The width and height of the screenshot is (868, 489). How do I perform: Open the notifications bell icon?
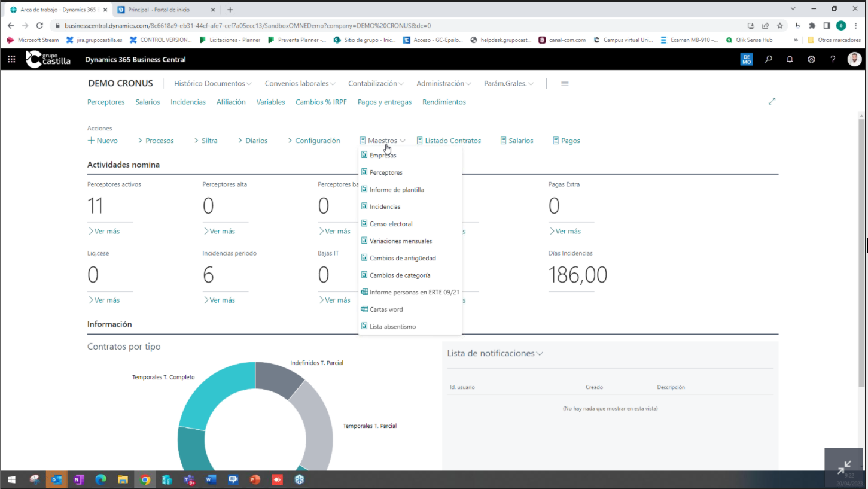[x=790, y=59]
